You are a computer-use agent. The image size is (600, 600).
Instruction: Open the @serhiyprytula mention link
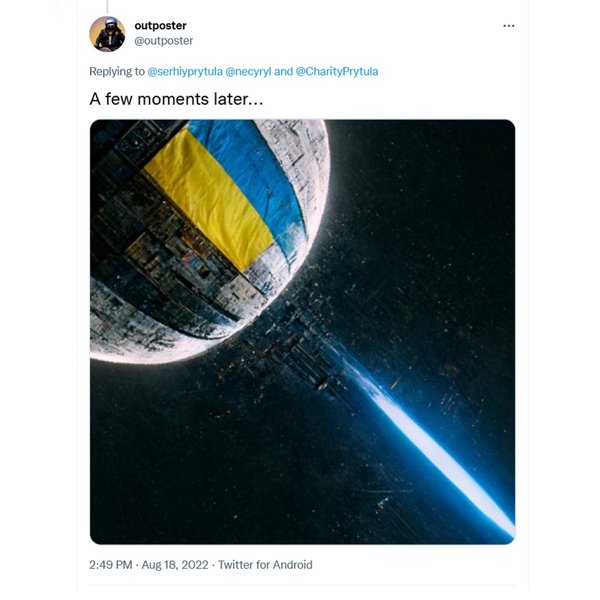(185, 71)
